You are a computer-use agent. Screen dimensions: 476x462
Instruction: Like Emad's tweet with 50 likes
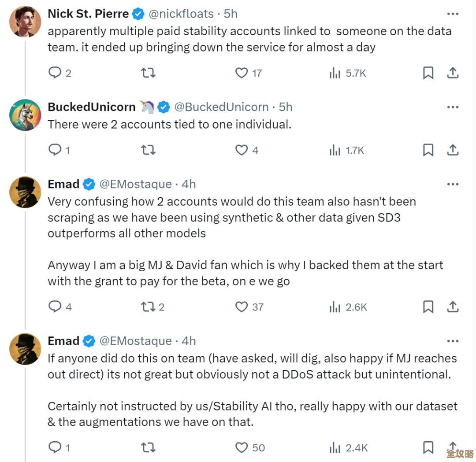[242, 448]
